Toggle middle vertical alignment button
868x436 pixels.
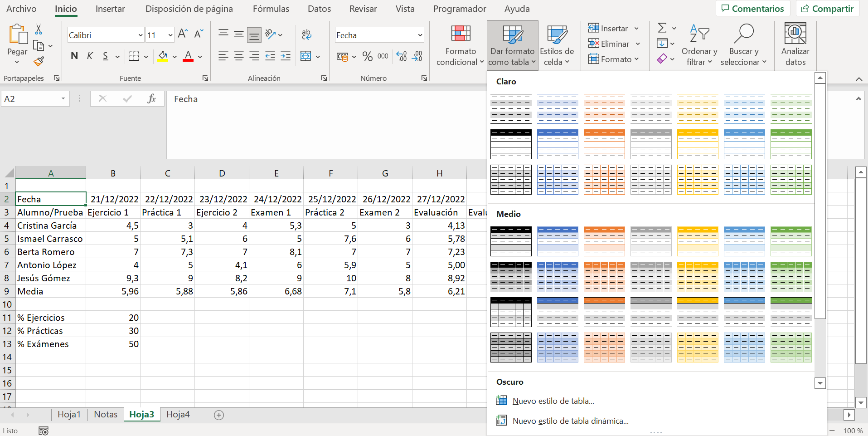click(239, 34)
